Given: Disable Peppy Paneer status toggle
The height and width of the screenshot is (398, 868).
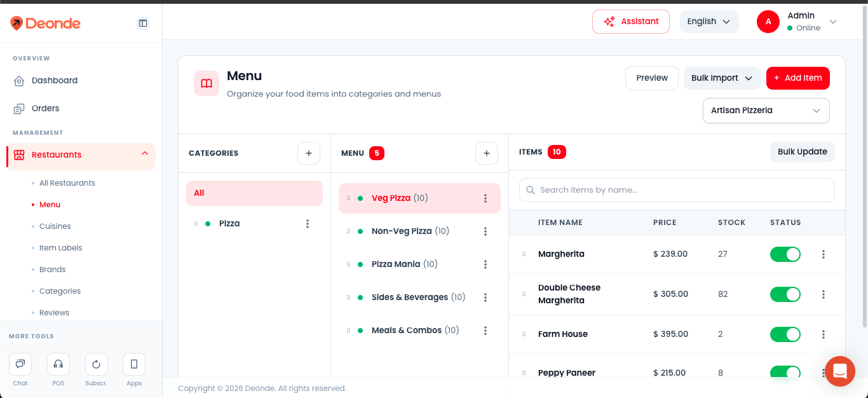Looking at the screenshot, I should (785, 373).
